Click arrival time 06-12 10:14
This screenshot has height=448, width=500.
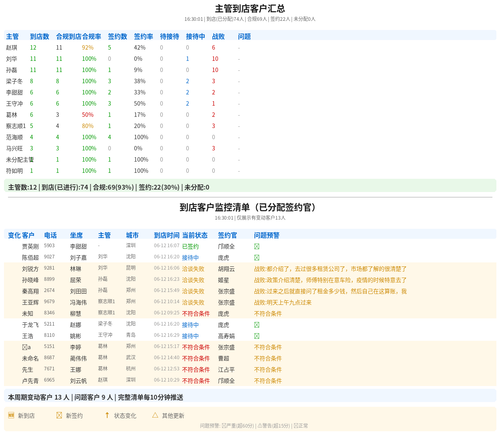(167, 302)
